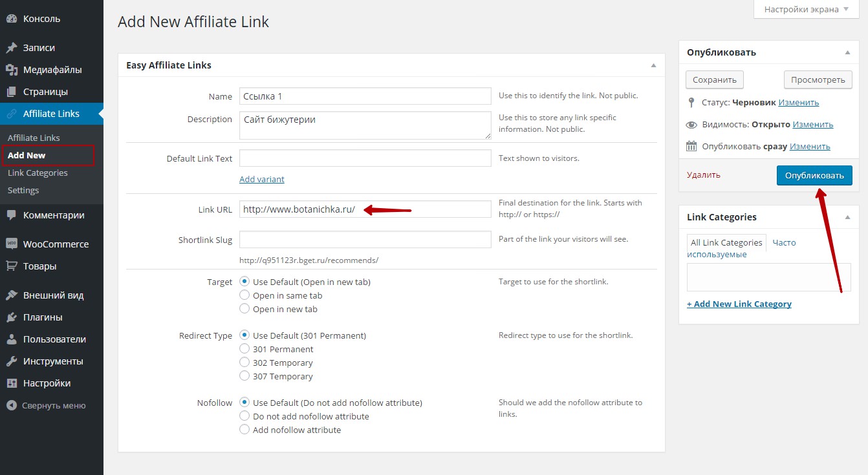The image size is (868, 475).
Task: Select Add nofollow attribute option
Action: point(244,430)
